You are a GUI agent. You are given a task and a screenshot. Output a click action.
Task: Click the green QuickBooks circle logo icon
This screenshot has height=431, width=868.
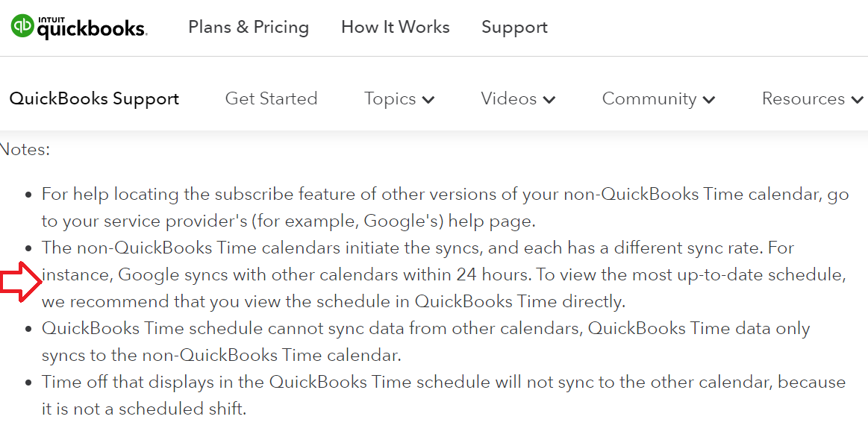tap(22, 26)
